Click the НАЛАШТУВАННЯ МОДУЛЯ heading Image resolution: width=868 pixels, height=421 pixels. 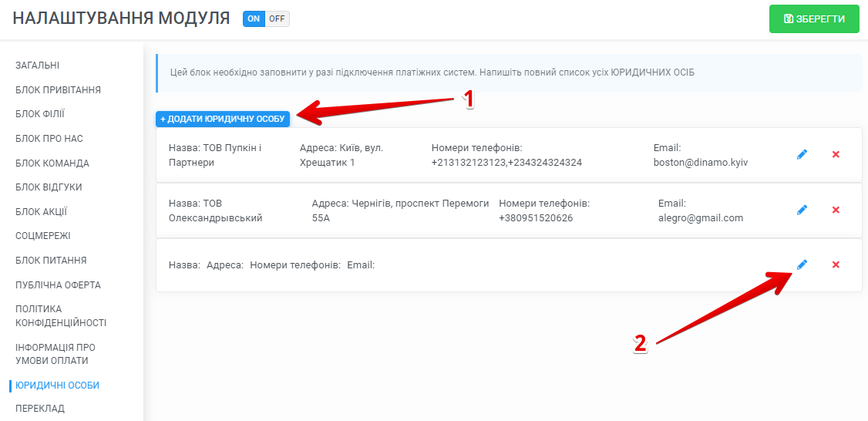[x=121, y=19]
